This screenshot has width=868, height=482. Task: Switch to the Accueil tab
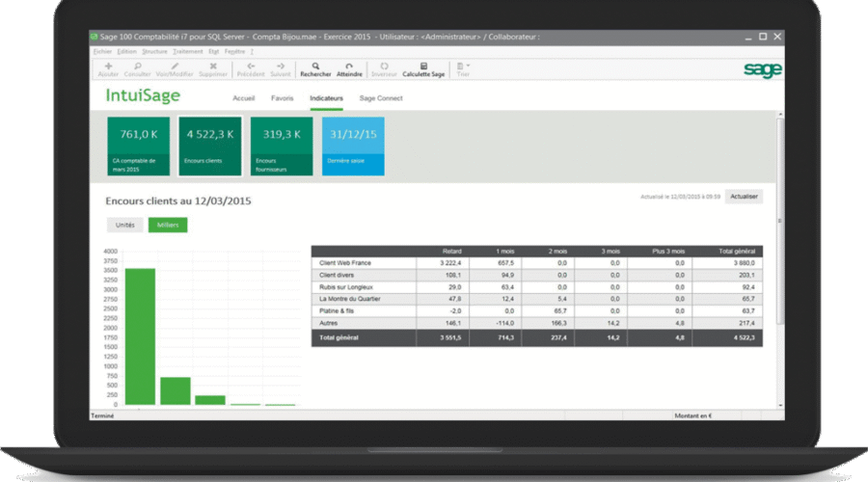pos(244,98)
